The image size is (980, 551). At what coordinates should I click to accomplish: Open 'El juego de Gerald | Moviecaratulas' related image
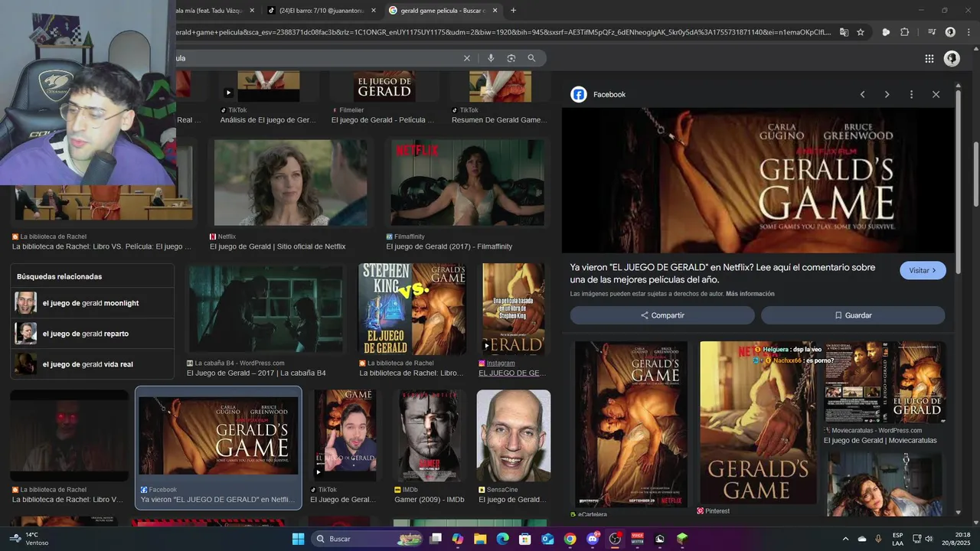[884, 382]
